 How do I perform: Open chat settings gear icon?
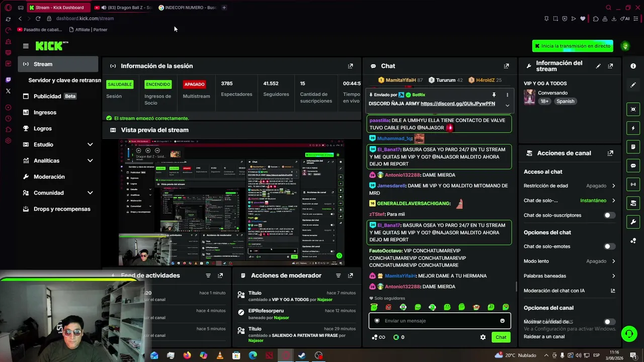483,337
